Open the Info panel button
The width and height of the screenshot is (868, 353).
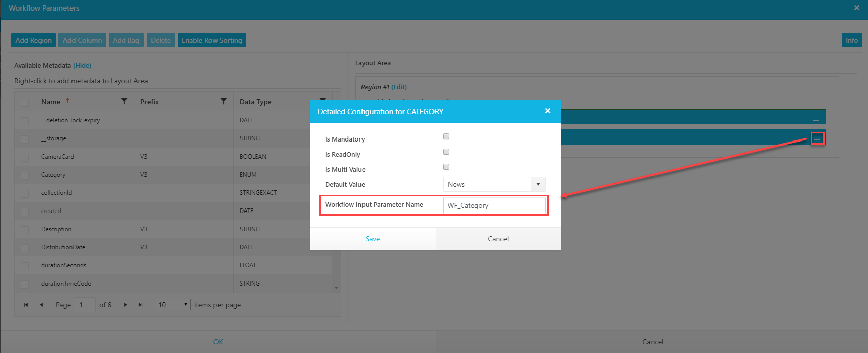851,40
